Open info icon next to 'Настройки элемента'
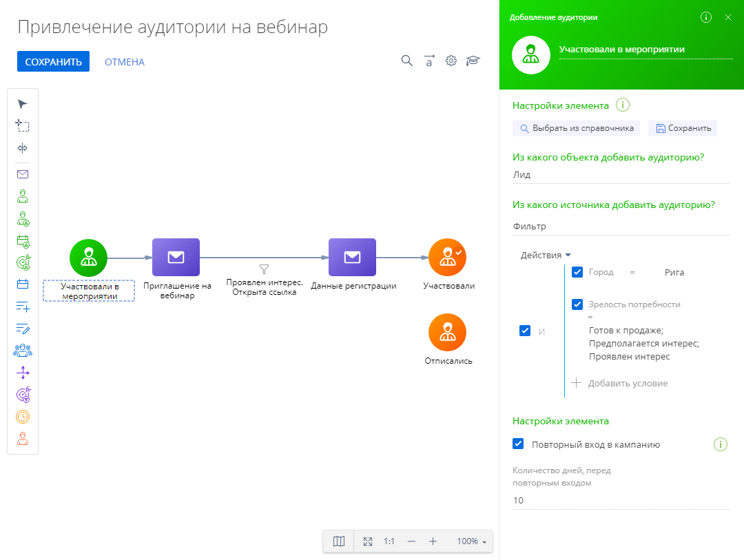The width and height of the screenshot is (744, 560). [x=623, y=105]
